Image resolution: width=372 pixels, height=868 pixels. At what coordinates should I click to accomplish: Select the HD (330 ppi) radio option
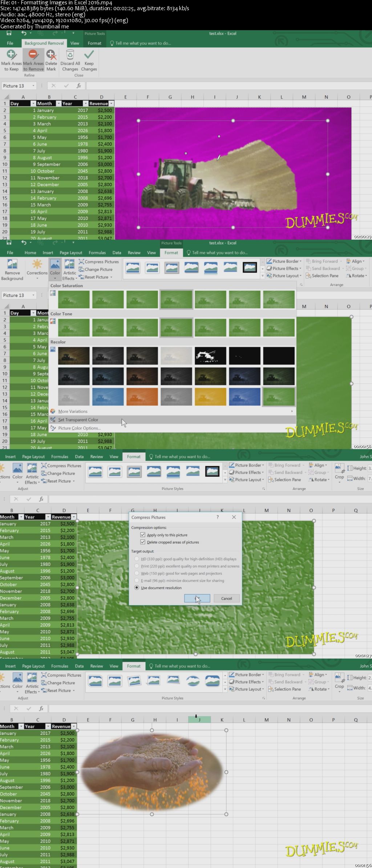(137, 559)
